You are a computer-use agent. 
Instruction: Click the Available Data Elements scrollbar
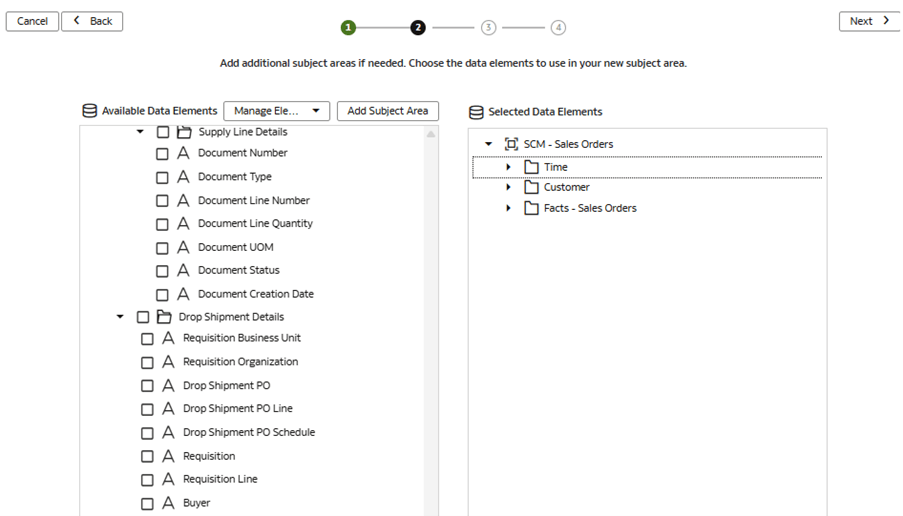tap(431, 300)
